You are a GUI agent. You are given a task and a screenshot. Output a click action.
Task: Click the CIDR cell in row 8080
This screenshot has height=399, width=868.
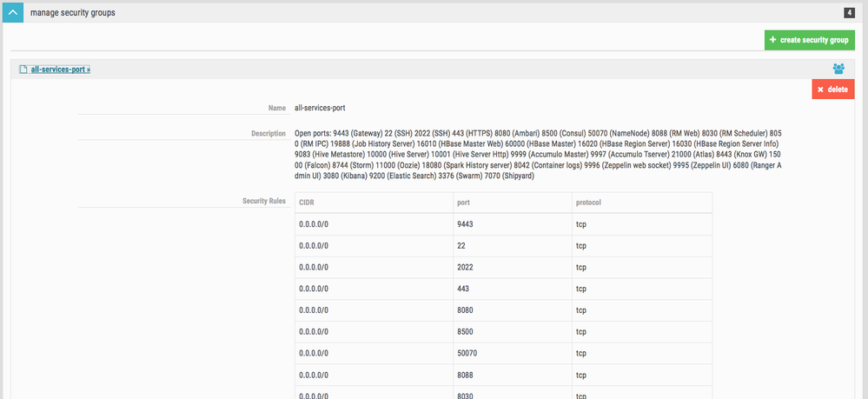374,310
